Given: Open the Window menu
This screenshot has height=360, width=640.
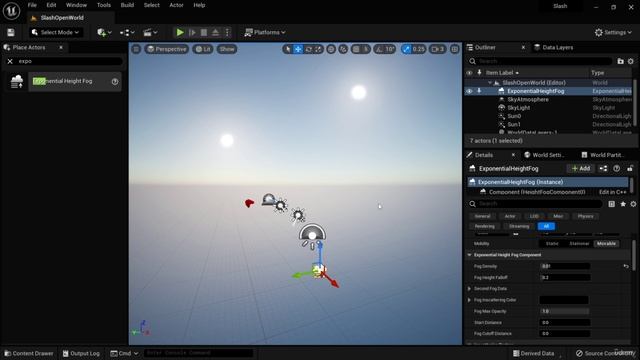Looking at the screenshot, I should (x=76, y=5).
